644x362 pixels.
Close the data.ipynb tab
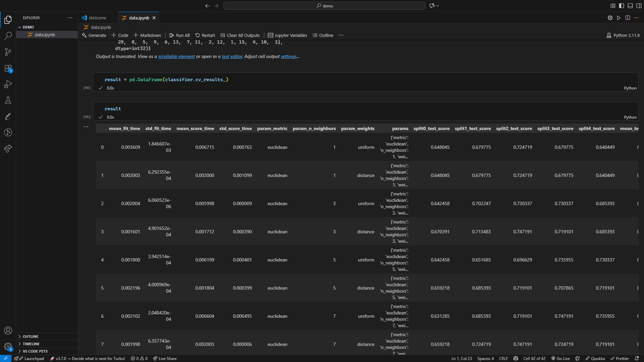click(154, 18)
